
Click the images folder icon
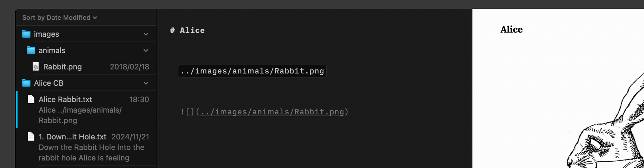click(x=26, y=34)
